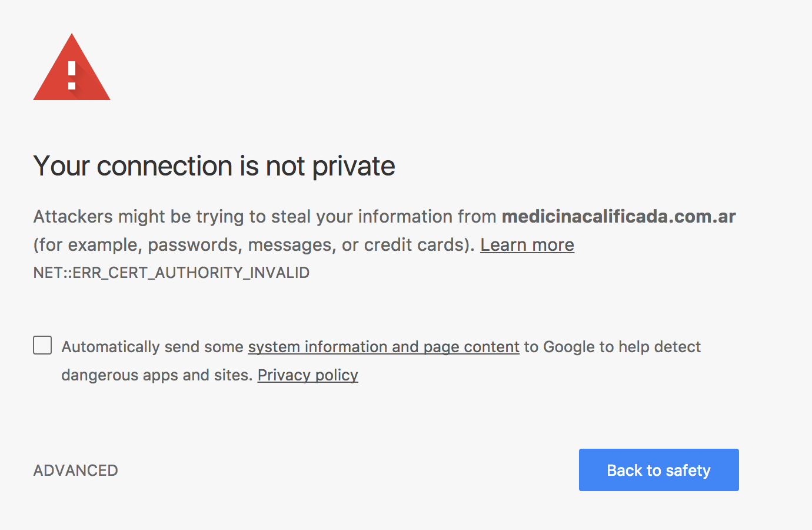812x530 pixels.
Task: Click the Automatically send some label text
Action: click(152, 347)
